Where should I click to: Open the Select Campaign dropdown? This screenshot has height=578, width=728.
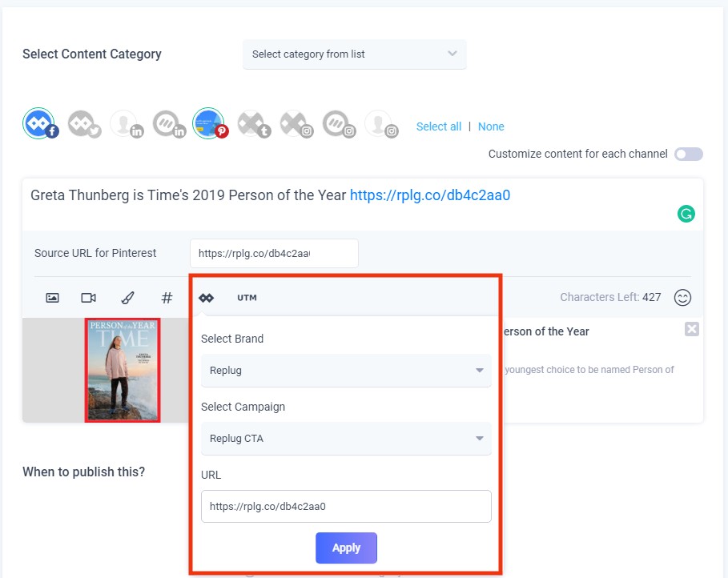click(346, 438)
